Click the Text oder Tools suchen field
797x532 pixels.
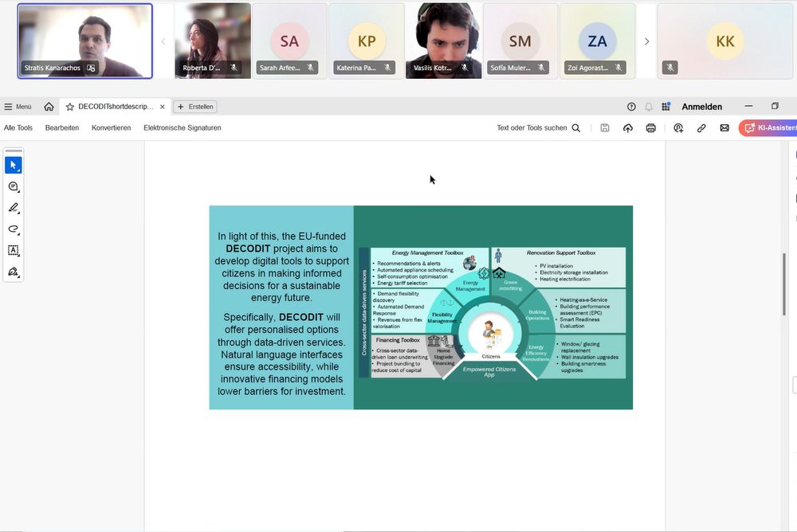tap(538, 128)
